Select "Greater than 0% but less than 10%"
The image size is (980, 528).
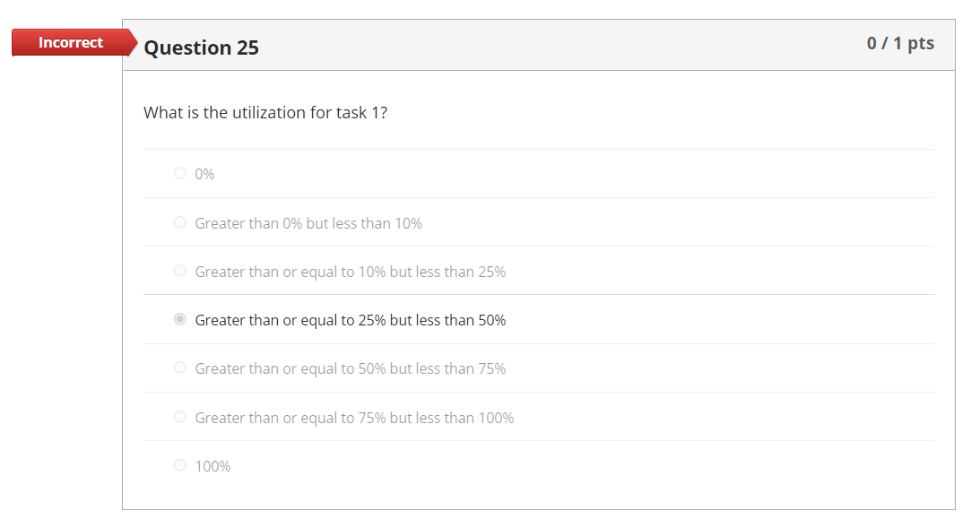click(179, 221)
